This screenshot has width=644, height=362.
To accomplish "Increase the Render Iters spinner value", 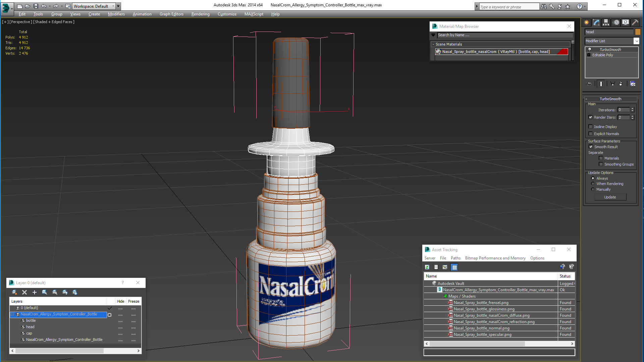I will click(x=633, y=116).
